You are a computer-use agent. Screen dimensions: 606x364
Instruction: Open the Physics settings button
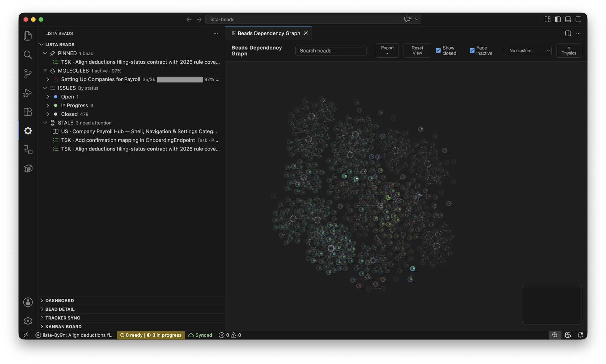568,50
